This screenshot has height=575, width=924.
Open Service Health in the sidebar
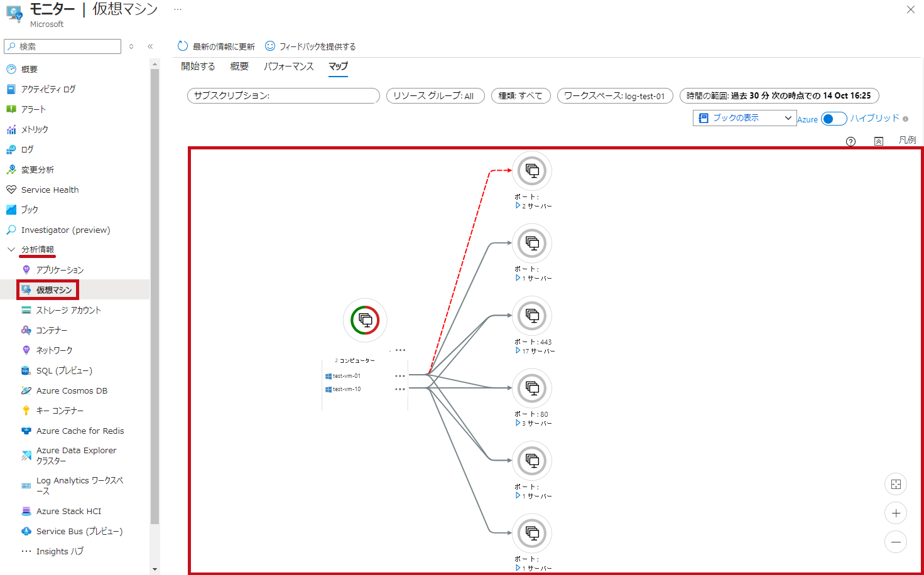pyautogui.click(x=50, y=190)
